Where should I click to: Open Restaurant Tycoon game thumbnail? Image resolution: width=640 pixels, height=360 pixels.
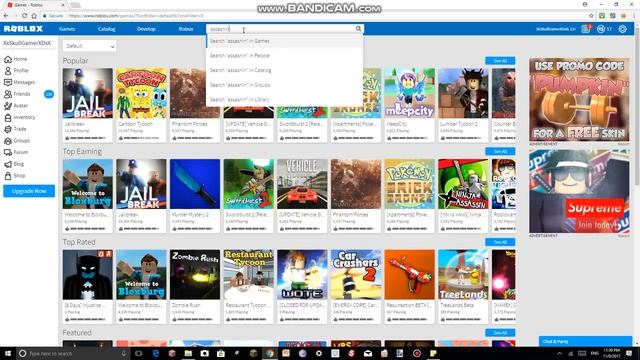(x=249, y=275)
